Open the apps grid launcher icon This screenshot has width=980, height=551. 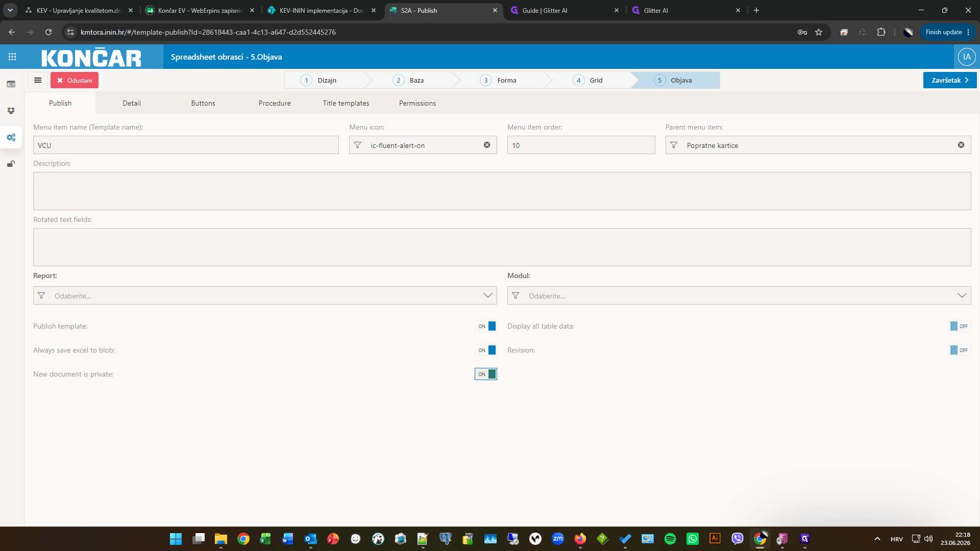(x=12, y=57)
